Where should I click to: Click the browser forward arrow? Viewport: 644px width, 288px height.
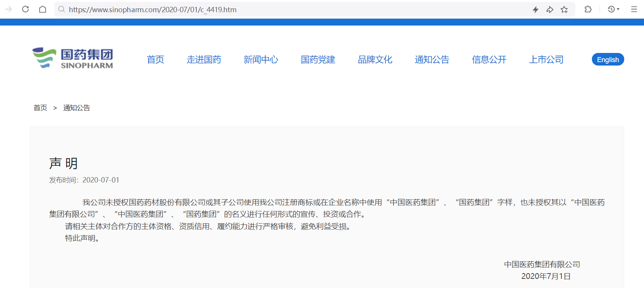pyautogui.click(x=8, y=9)
